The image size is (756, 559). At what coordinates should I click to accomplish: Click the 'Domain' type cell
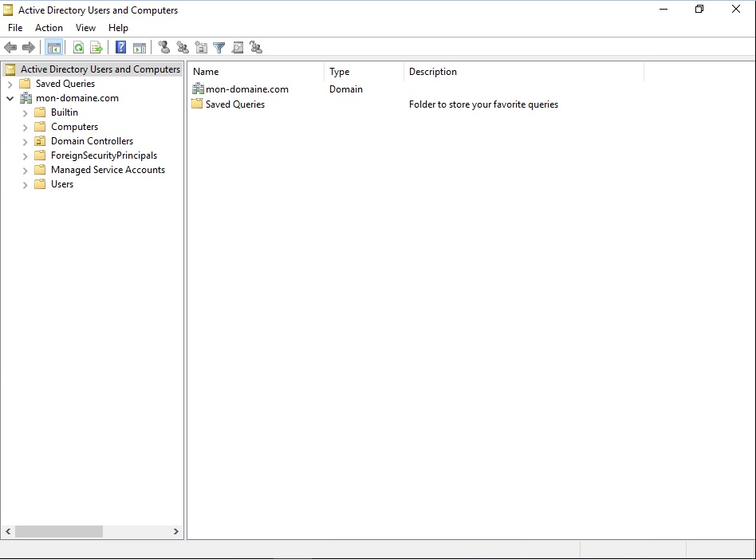pos(345,89)
